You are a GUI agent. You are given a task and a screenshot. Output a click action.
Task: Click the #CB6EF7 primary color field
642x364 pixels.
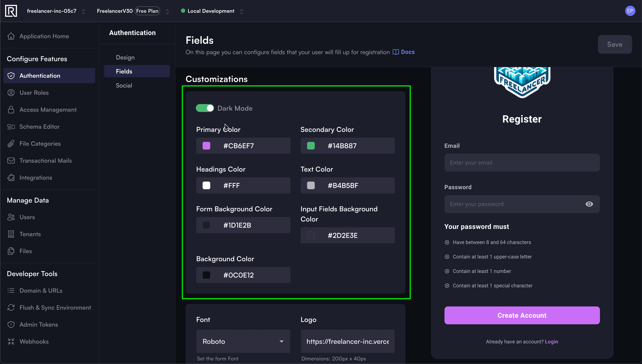tap(243, 146)
